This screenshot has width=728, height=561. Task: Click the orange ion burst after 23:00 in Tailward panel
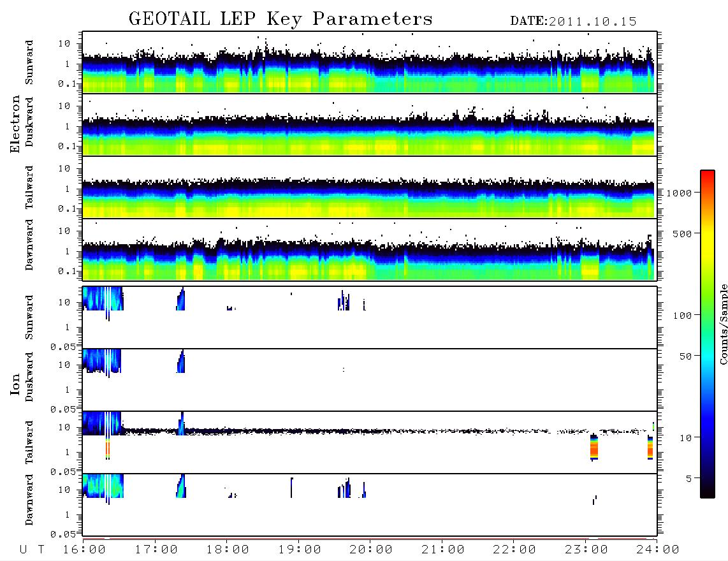coord(594,448)
